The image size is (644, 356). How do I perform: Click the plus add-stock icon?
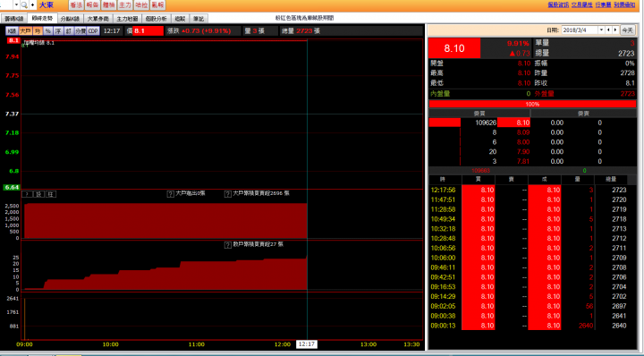32,5
